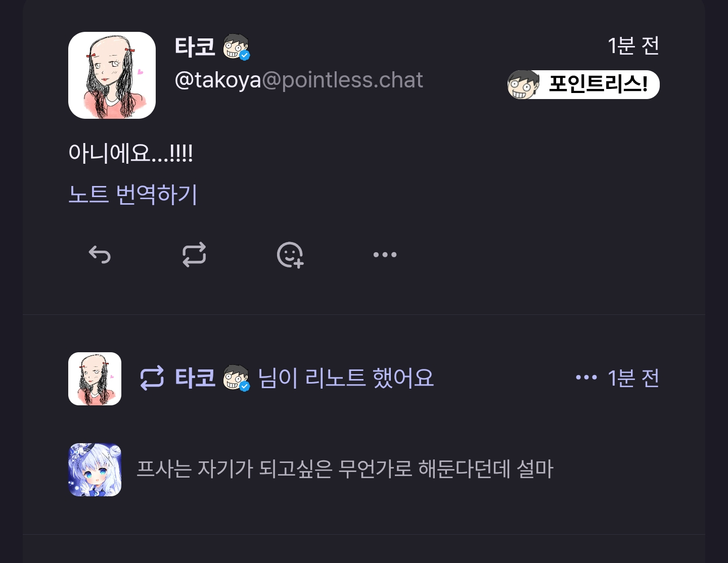Add a reaction with the smiley-plus icon
This screenshot has width=728, height=563.
pos(290,255)
